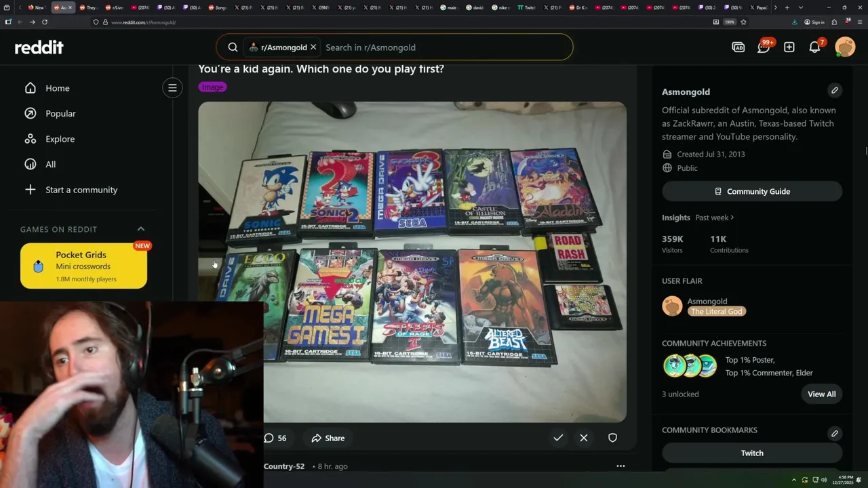Open the browser extensions icon
The width and height of the screenshot is (868, 488).
point(834,22)
